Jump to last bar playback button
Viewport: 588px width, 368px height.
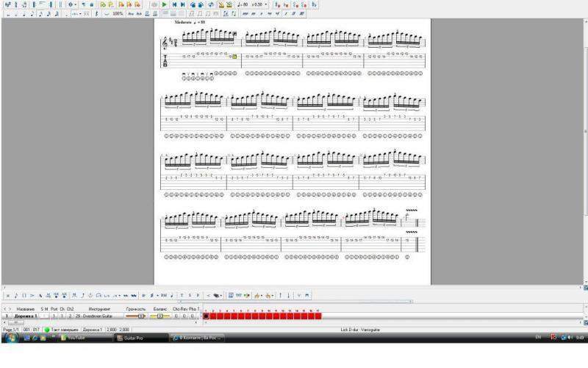tap(182, 4)
